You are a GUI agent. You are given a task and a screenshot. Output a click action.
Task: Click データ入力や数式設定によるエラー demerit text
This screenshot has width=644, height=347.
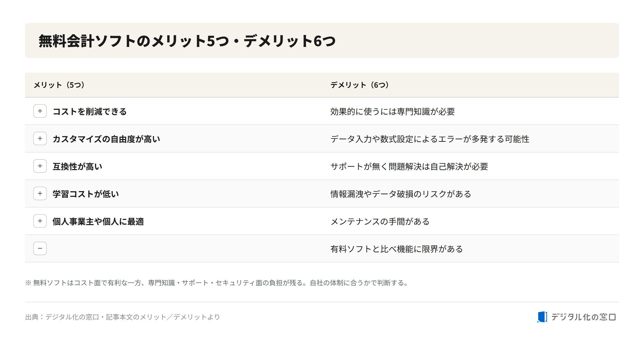(x=430, y=139)
